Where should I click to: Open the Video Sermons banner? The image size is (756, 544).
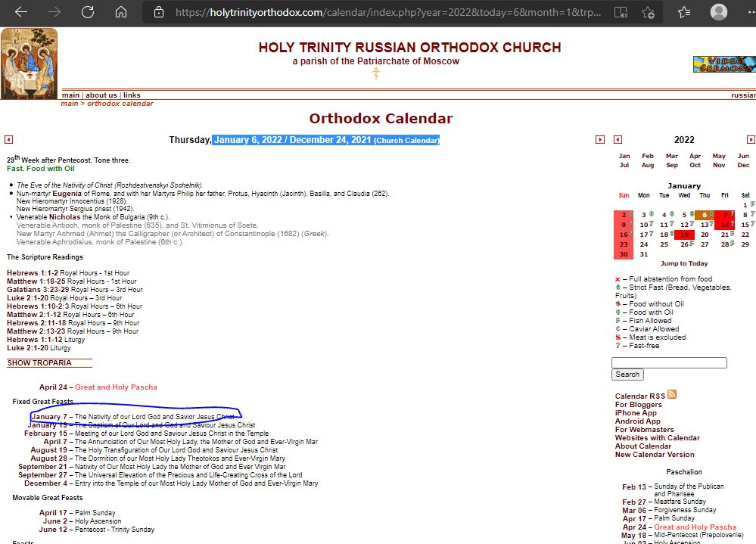724,64
